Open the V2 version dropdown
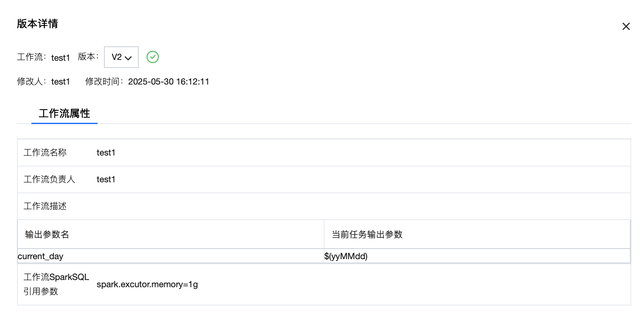 121,57
